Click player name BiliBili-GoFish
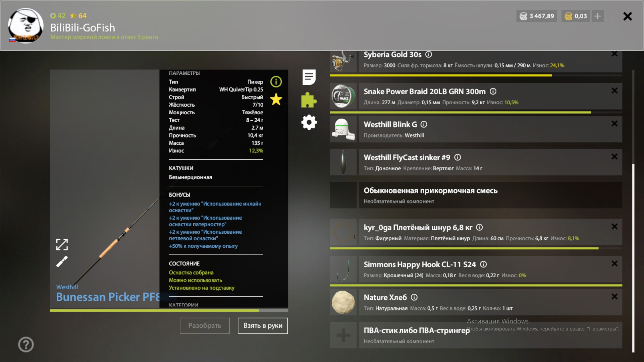The width and height of the screenshot is (644, 362). pos(83,27)
